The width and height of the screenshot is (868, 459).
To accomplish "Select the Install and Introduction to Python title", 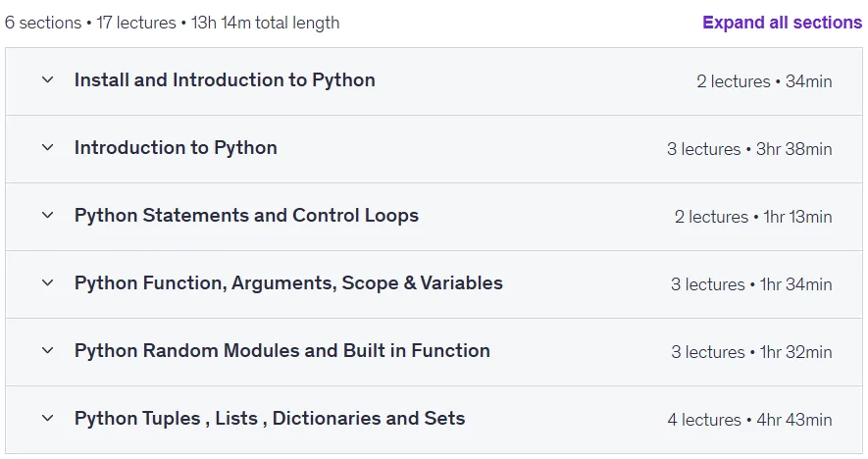I will point(225,80).
